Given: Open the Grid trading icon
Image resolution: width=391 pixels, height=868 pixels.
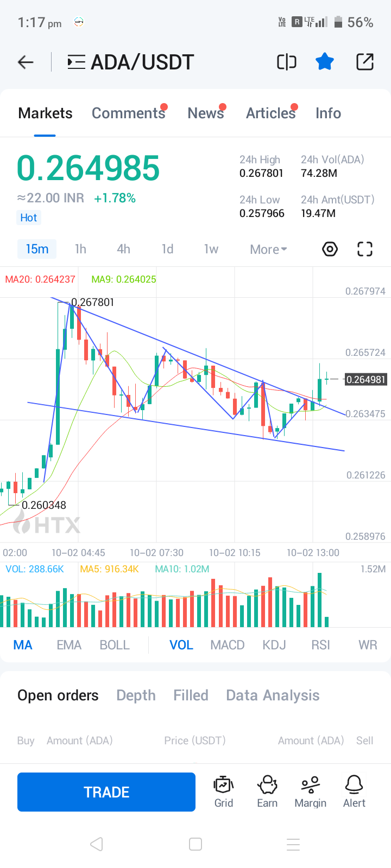Looking at the screenshot, I should coord(224,792).
